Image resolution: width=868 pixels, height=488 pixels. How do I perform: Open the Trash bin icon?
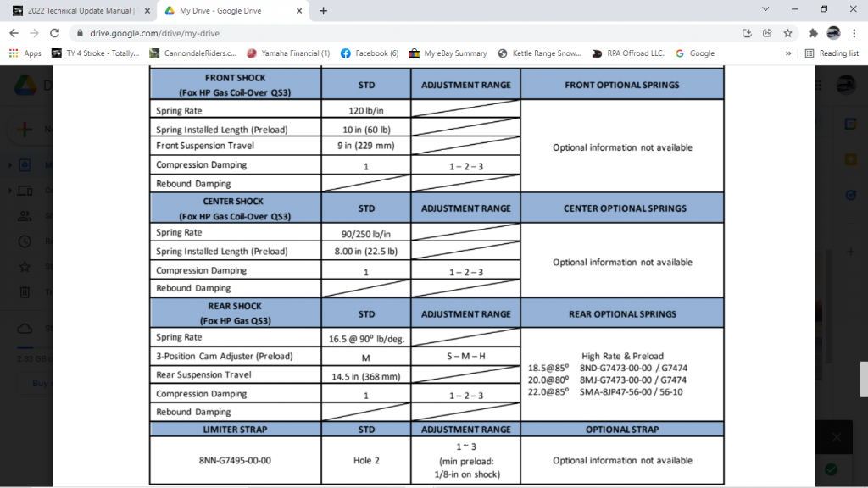25,293
